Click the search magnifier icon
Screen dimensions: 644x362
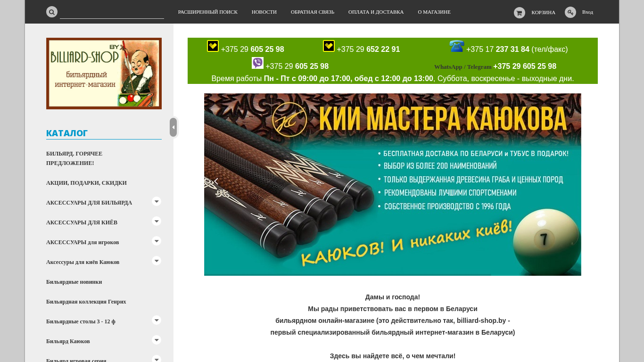52,12
